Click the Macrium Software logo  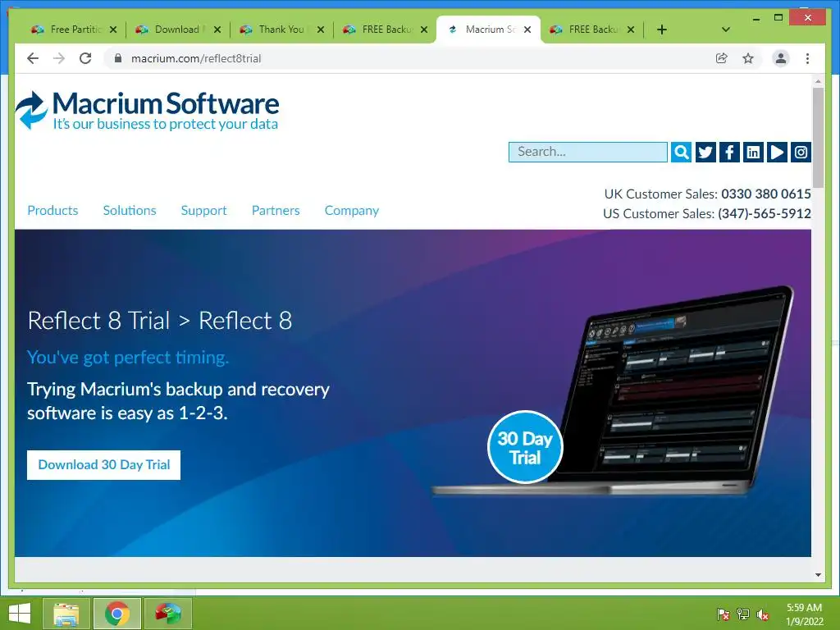coord(148,111)
